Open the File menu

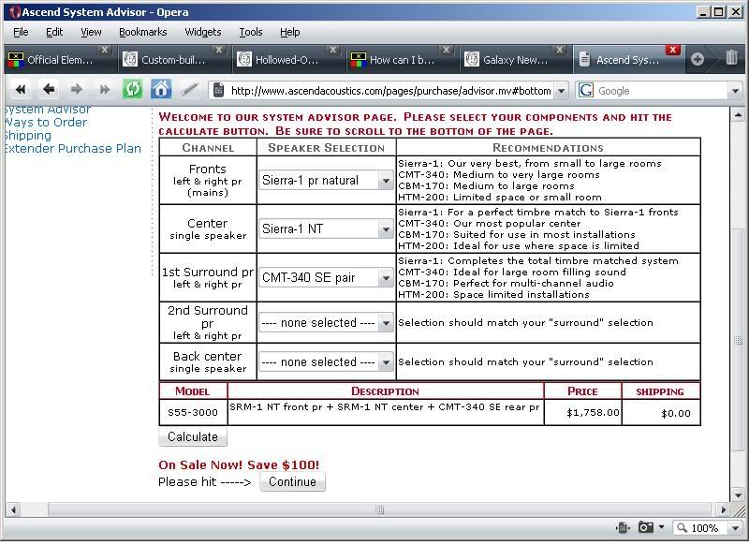21,32
